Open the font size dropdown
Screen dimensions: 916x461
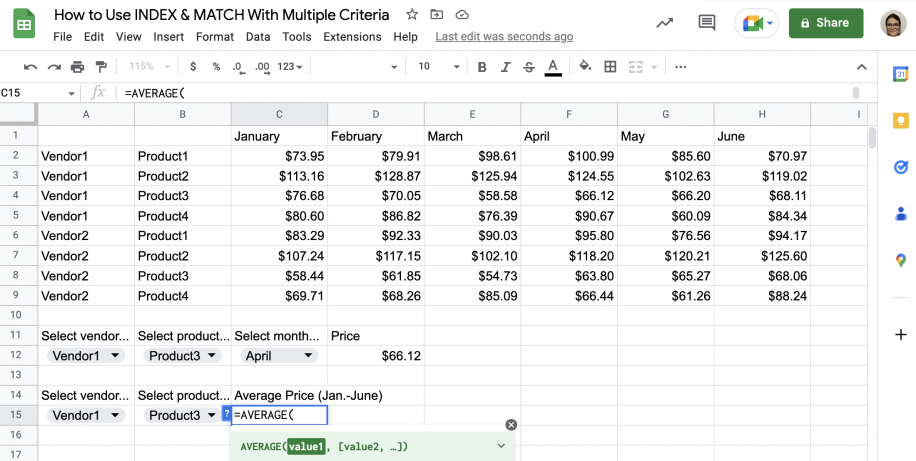(x=439, y=67)
